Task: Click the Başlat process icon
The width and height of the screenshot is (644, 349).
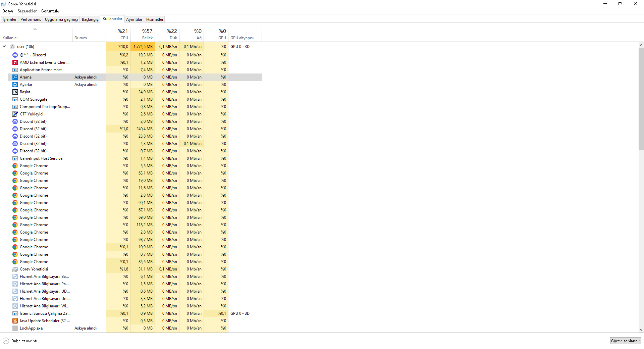Action: click(x=15, y=92)
